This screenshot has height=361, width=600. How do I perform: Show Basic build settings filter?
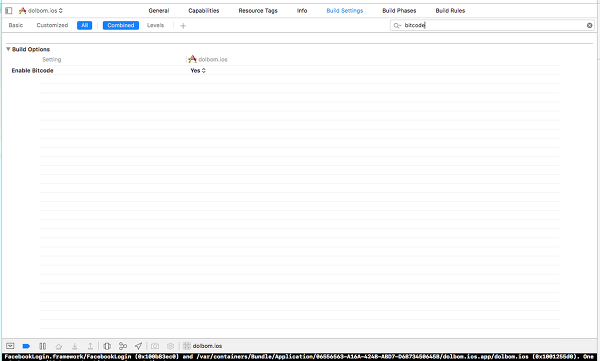(16, 25)
